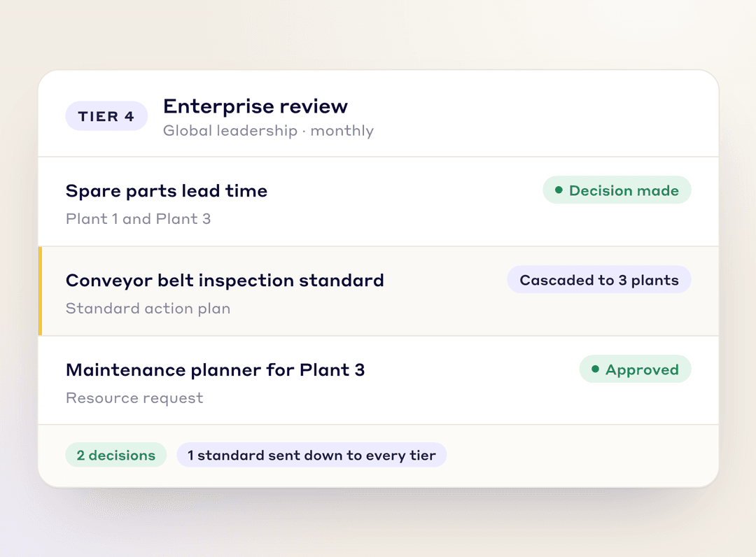Click the Decision made status pill
Image resolution: width=756 pixels, height=557 pixels.
click(x=617, y=190)
